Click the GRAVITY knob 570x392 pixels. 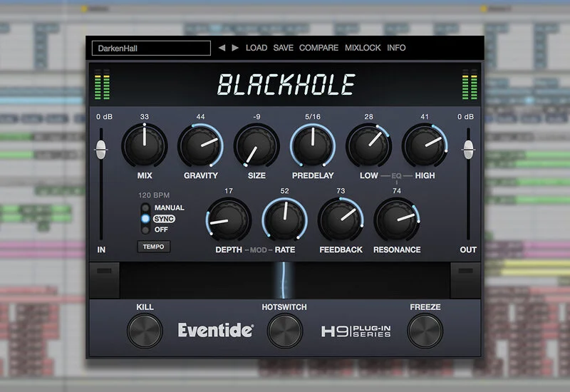click(200, 145)
